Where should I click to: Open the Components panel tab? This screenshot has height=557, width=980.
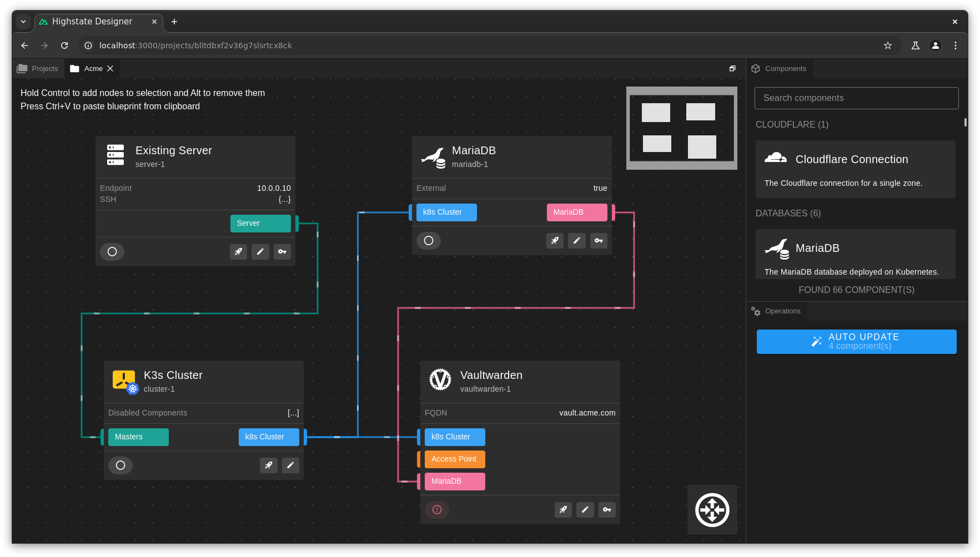coord(779,69)
